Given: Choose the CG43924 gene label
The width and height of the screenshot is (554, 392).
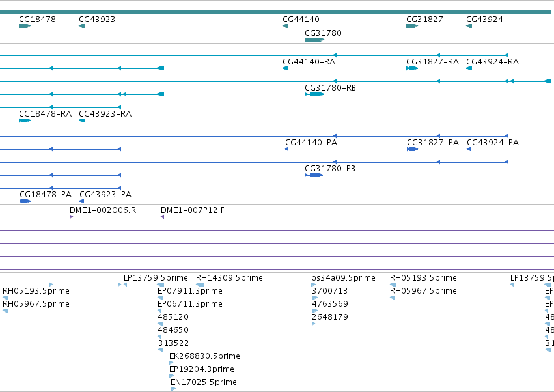Looking at the screenshot, I should tap(484, 20).
